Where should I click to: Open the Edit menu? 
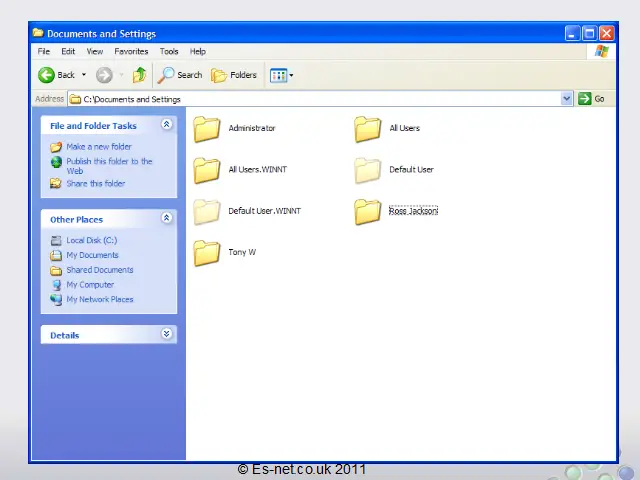pos(68,51)
